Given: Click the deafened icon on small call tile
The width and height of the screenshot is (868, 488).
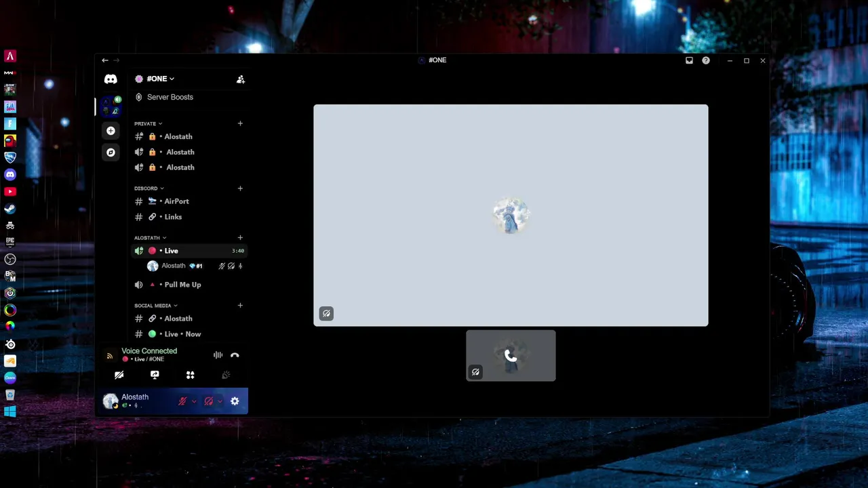Looking at the screenshot, I should point(475,371).
